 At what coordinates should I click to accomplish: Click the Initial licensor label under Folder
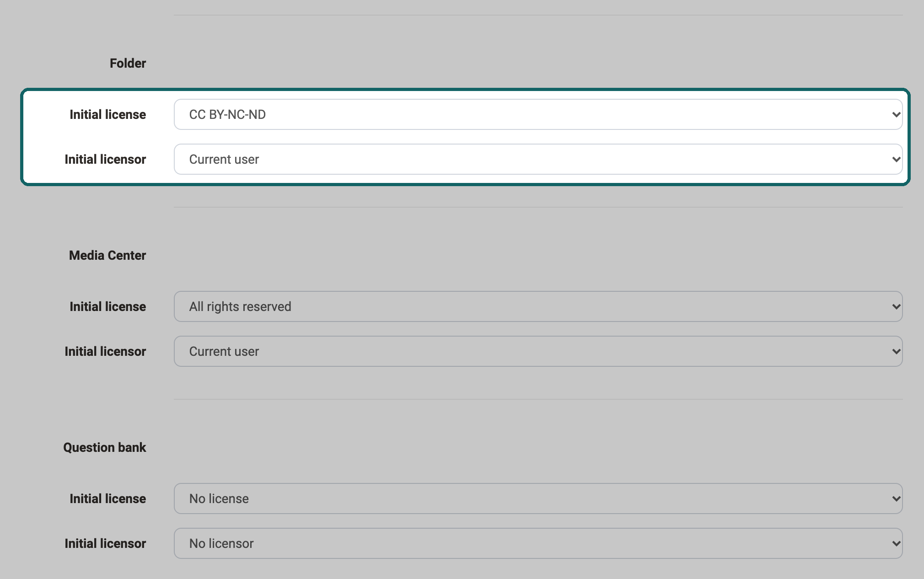tap(105, 159)
